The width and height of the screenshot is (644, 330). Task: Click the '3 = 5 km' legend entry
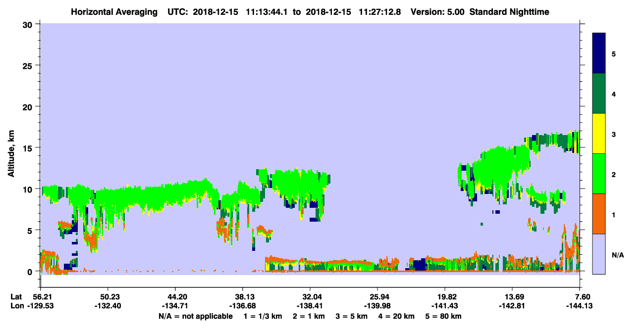[x=351, y=316]
